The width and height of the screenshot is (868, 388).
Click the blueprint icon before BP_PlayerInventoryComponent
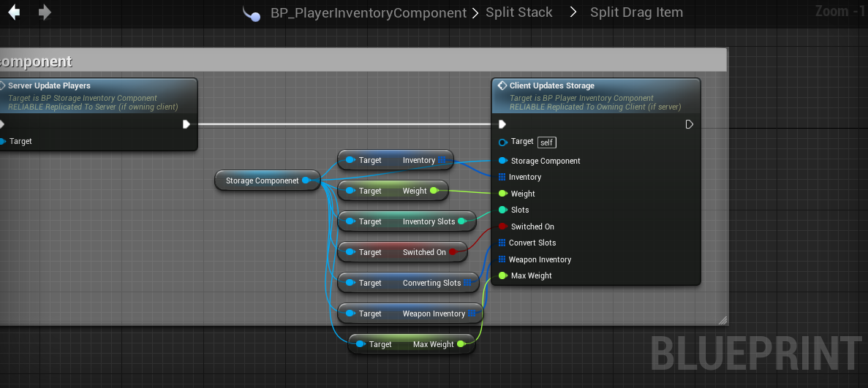click(x=252, y=14)
